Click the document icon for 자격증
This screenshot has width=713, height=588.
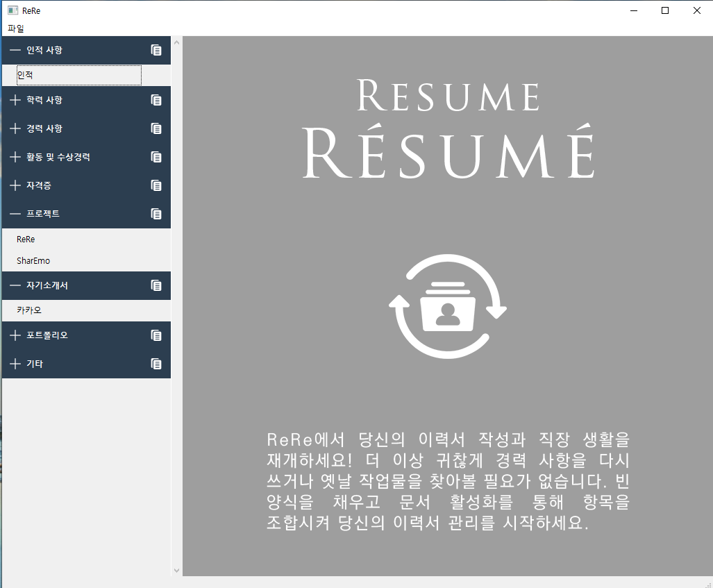tap(156, 185)
